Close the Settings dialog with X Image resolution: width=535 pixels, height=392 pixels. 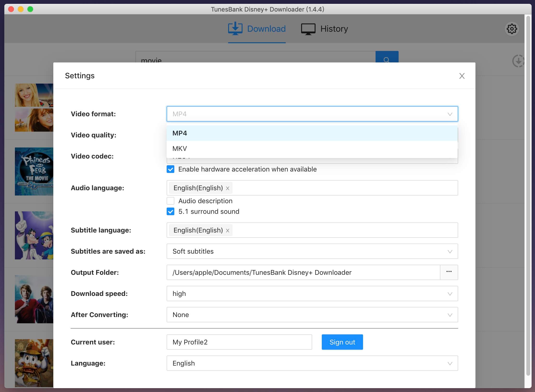pos(462,76)
